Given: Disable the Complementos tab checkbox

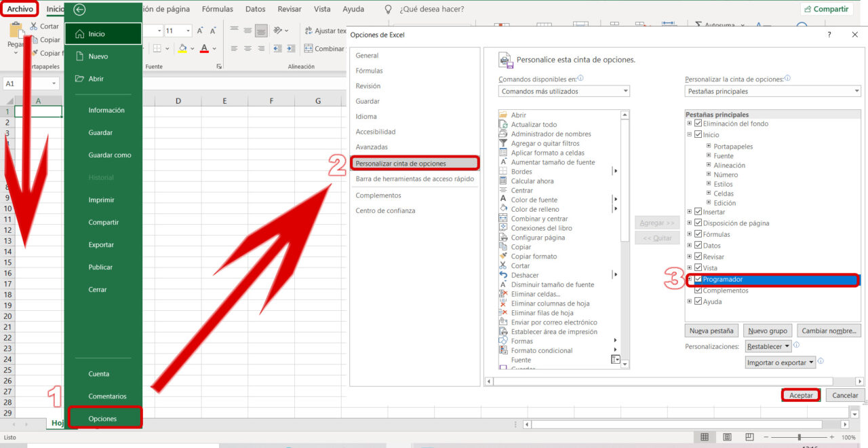Looking at the screenshot, I should [x=698, y=291].
